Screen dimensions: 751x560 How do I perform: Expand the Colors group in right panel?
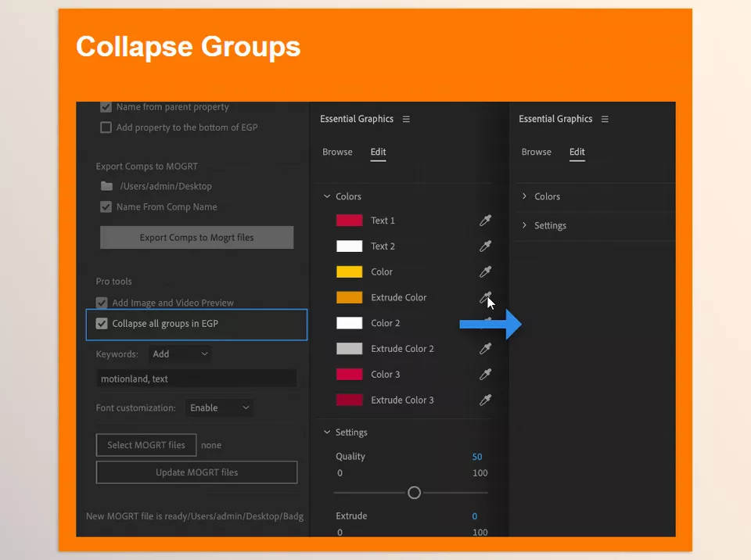[524, 196]
